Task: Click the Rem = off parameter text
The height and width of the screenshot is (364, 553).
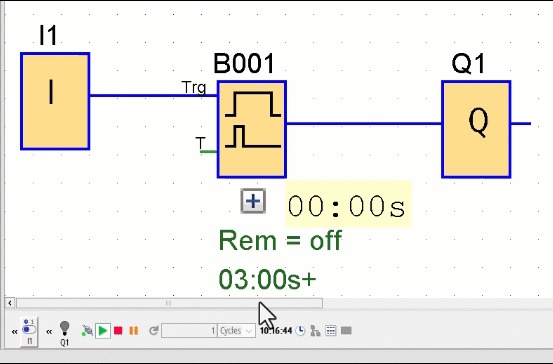Action: tap(280, 241)
